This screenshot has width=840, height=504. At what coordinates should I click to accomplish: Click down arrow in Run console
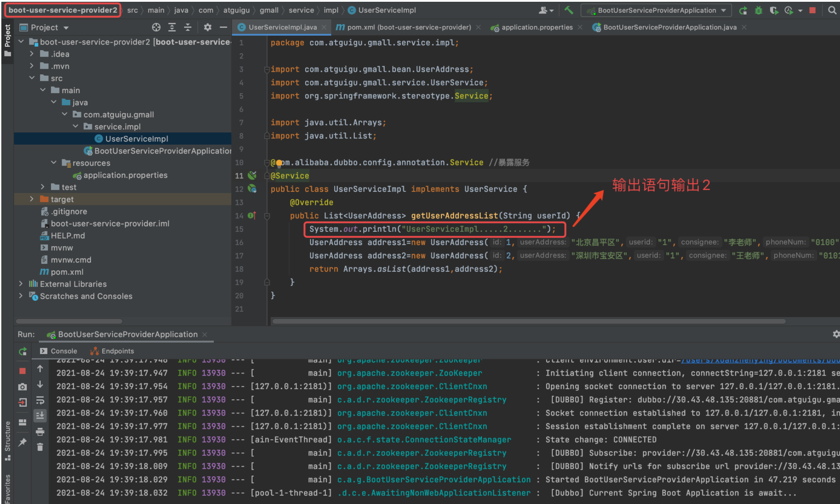(40, 384)
